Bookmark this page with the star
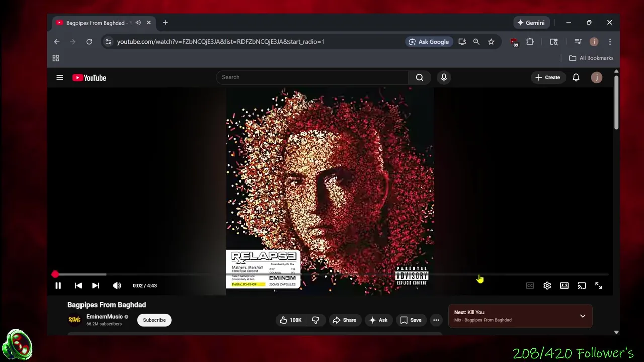Image resolution: width=644 pixels, height=362 pixels. [x=491, y=42]
